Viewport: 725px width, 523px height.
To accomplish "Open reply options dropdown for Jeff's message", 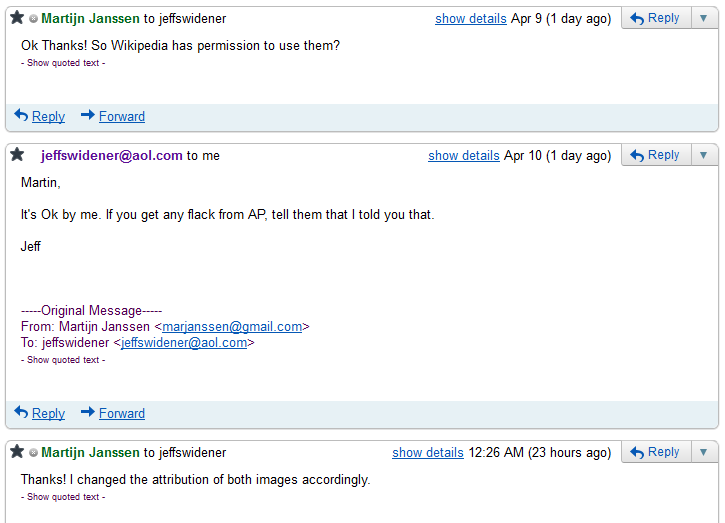I will point(703,155).
